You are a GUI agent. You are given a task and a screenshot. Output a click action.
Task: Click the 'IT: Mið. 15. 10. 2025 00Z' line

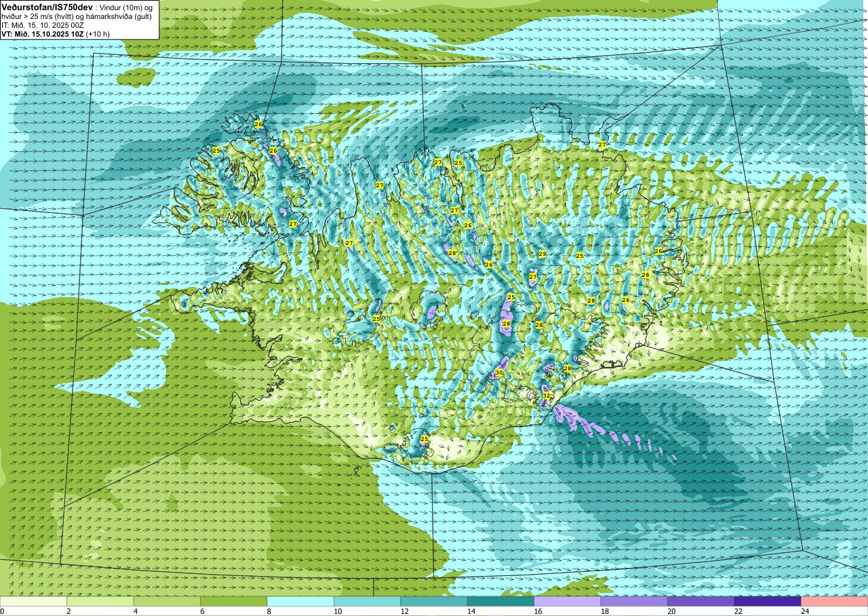click(x=43, y=24)
